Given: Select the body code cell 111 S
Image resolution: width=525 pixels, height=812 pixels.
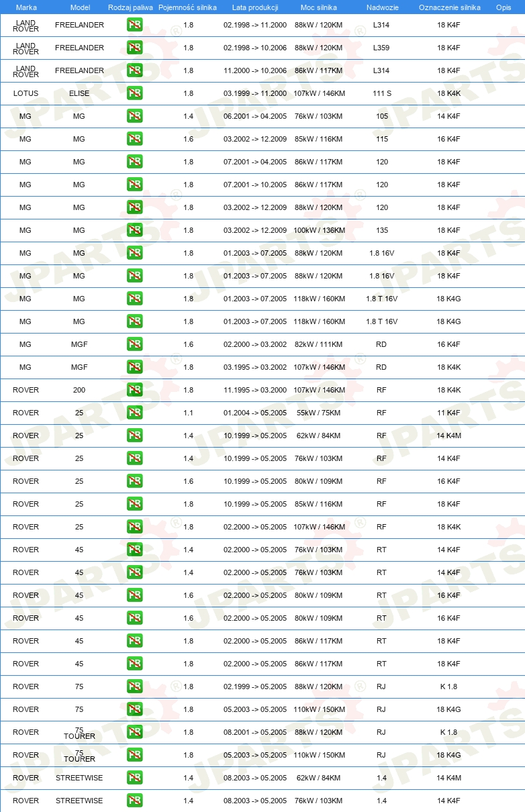Looking at the screenshot, I should pos(381,93).
